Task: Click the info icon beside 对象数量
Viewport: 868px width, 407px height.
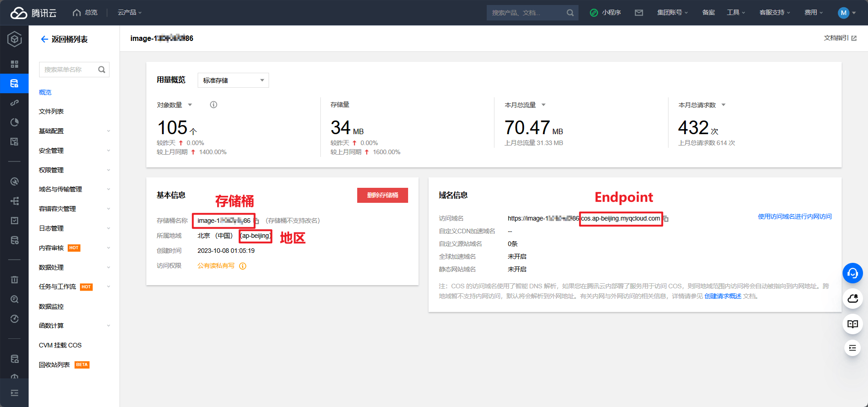Action: click(x=213, y=105)
